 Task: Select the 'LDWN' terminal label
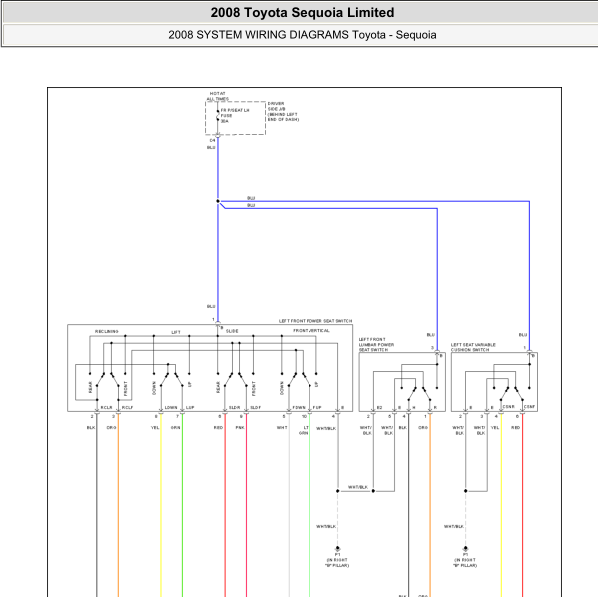[170, 407]
